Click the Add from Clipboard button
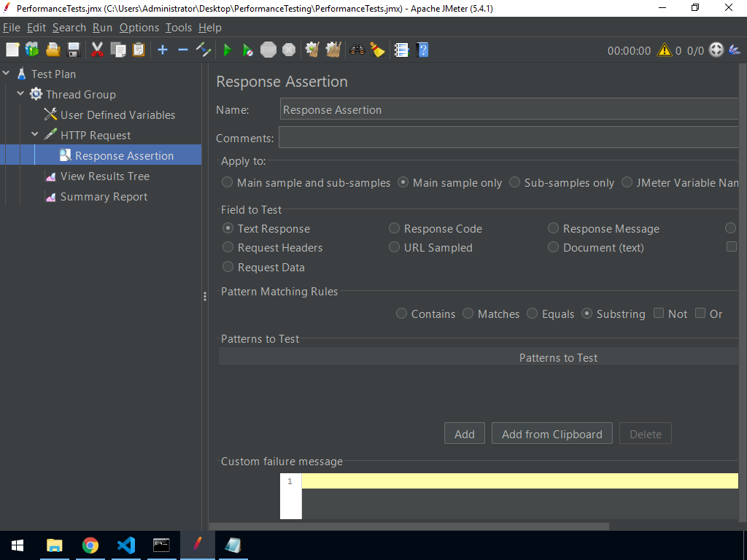747x560 pixels. click(551, 433)
